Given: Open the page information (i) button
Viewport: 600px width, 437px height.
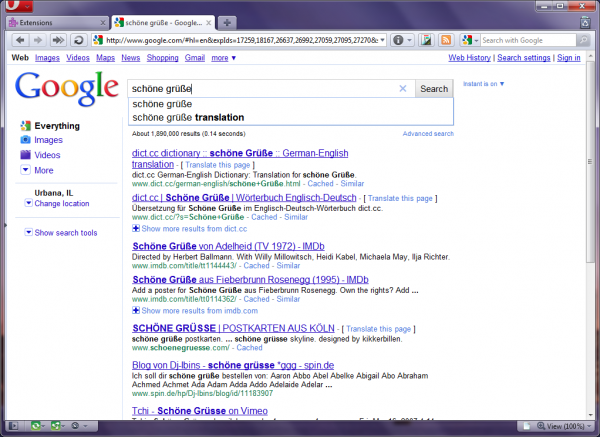Looking at the screenshot, I should pos(398,40).
